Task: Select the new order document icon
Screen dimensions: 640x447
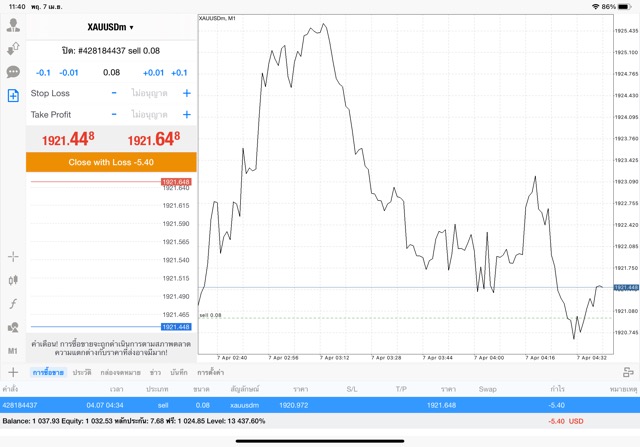Action: point(13,96)
